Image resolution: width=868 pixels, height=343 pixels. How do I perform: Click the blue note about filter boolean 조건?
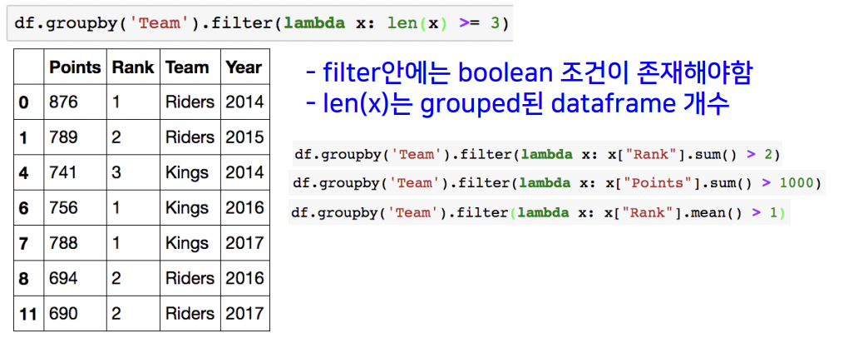tap(531, 74)
